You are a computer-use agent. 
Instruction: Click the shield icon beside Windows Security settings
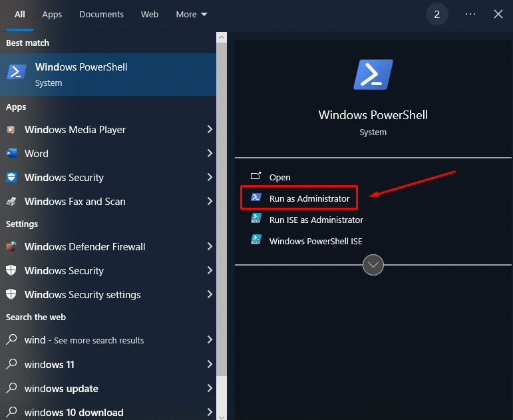coord(11,294)
